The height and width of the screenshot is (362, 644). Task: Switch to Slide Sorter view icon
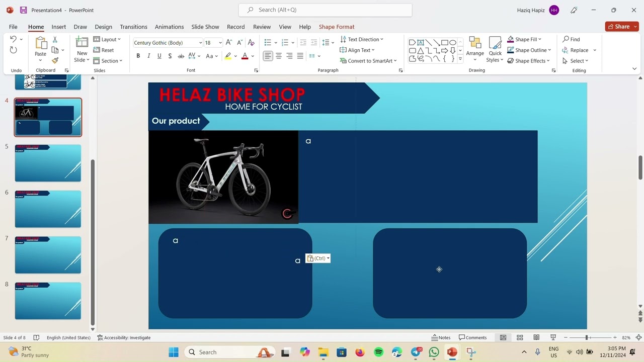(x=520, y=337)
